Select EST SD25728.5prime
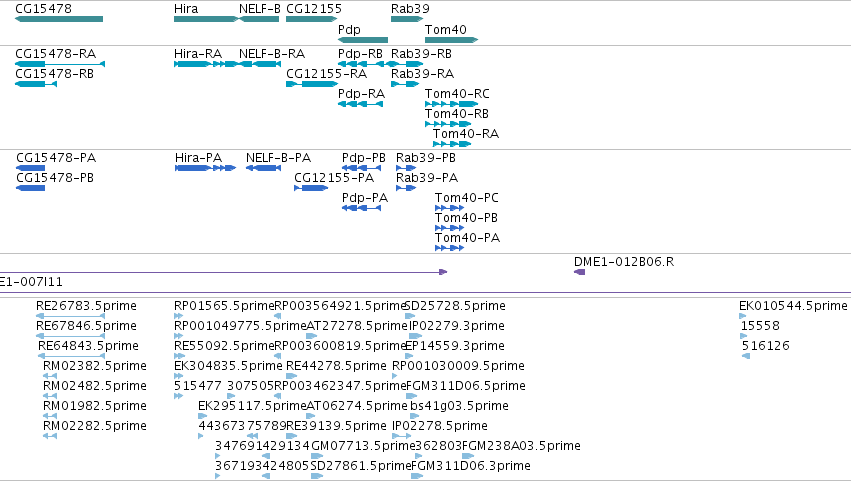The width and height of the screenshot is (851, 481). 455,306
